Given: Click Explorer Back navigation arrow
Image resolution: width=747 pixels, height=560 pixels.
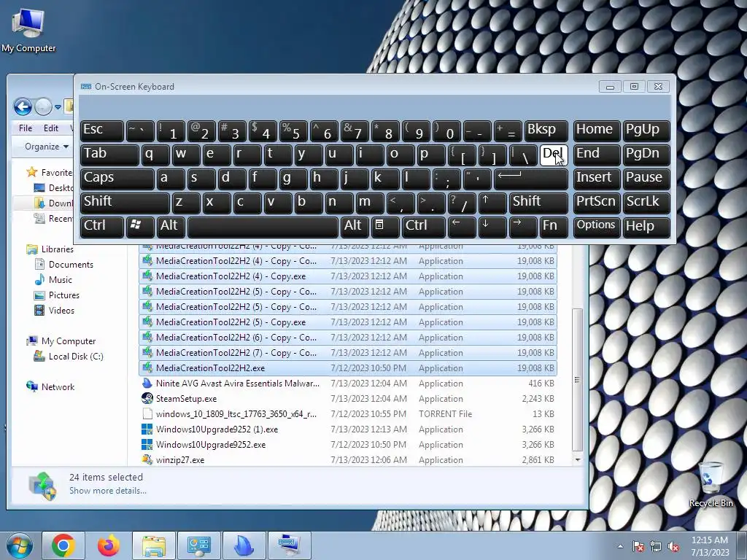Looking at the screenshot, I should [x=23, y=106].
